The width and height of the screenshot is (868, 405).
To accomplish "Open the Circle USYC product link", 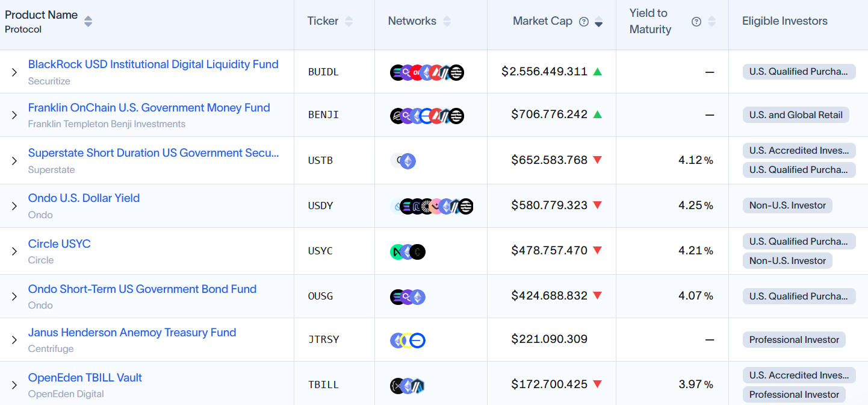I will click(59, 244).
